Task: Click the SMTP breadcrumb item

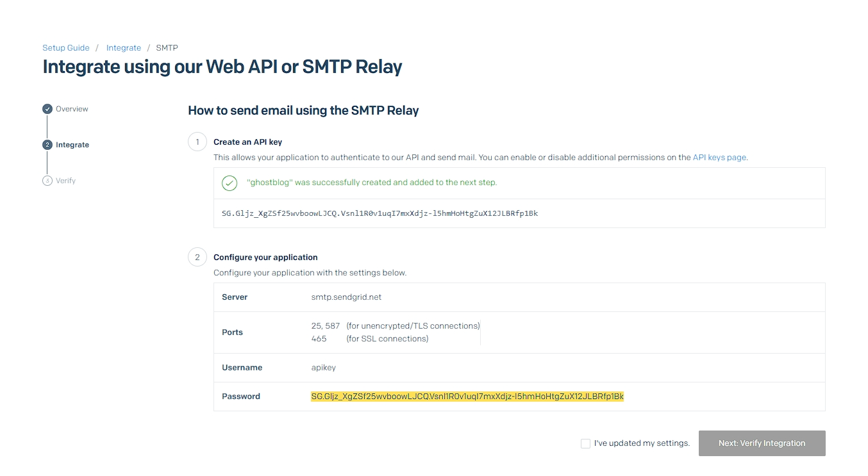Action: click(x=167, y=48)
